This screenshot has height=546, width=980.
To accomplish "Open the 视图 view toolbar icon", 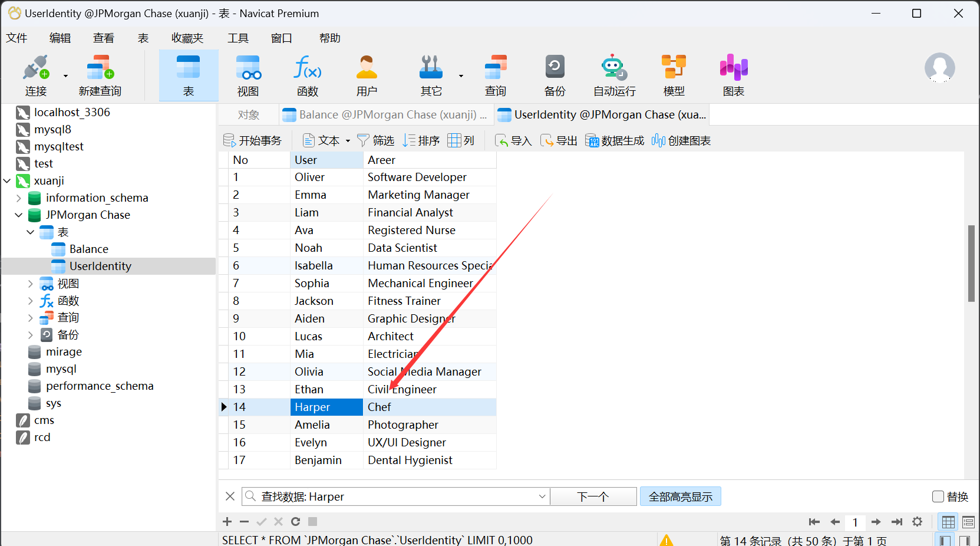I will pyautogui.click(x=248, y=75).
